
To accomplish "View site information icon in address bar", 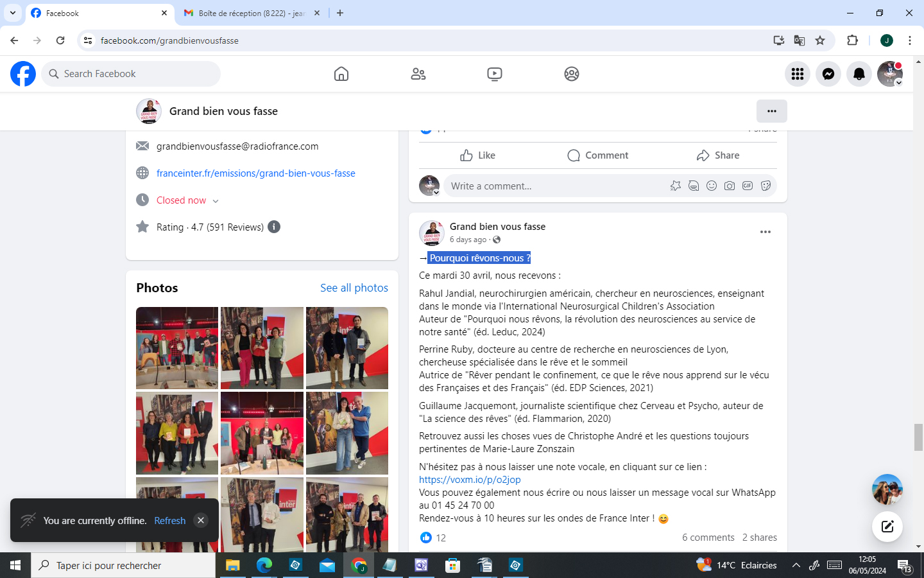I will click(88, 40).
